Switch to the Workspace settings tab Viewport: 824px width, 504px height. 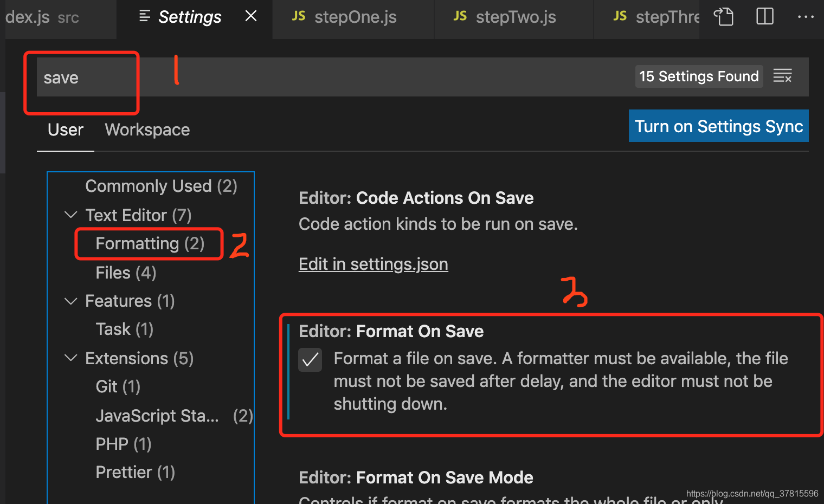click(x=147, y=130)
